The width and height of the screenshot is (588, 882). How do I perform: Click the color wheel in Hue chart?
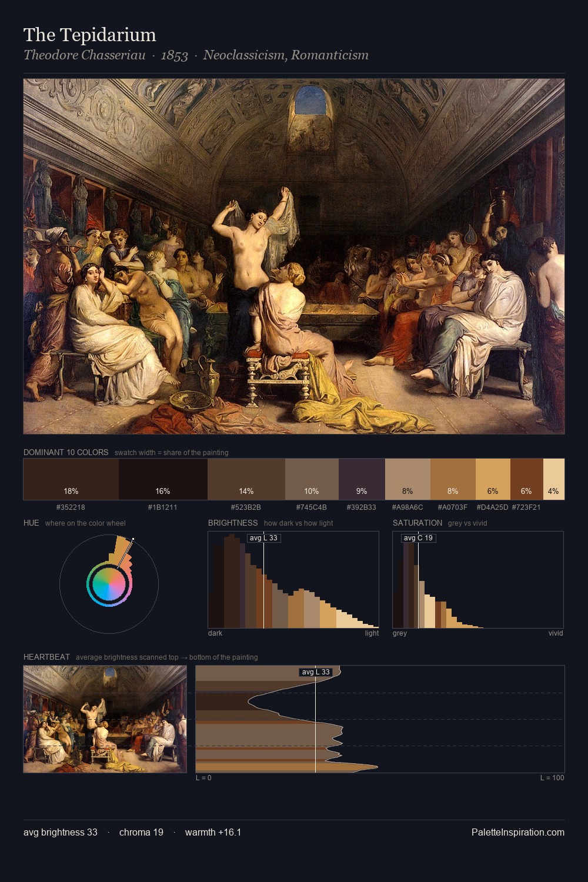109,584
